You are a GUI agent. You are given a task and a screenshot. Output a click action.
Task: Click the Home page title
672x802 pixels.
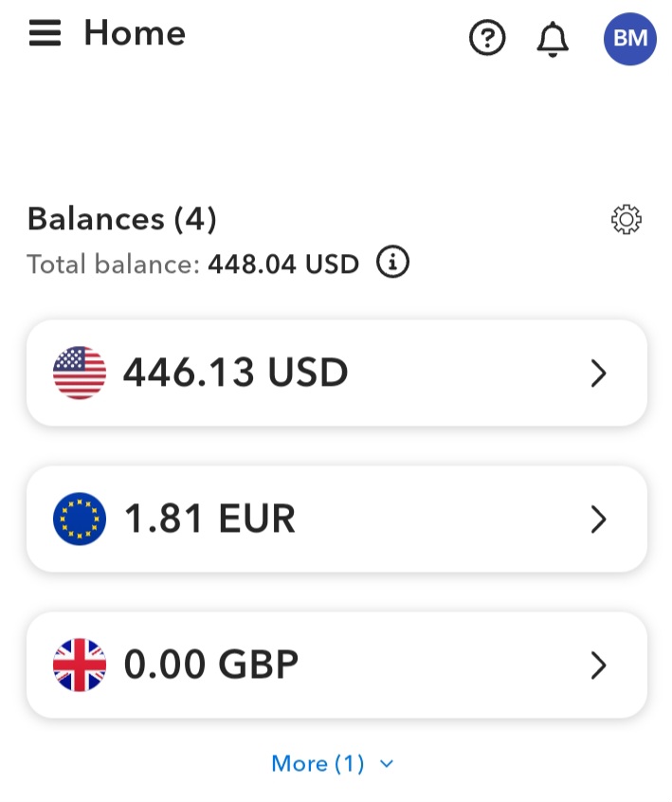(135, 33)
